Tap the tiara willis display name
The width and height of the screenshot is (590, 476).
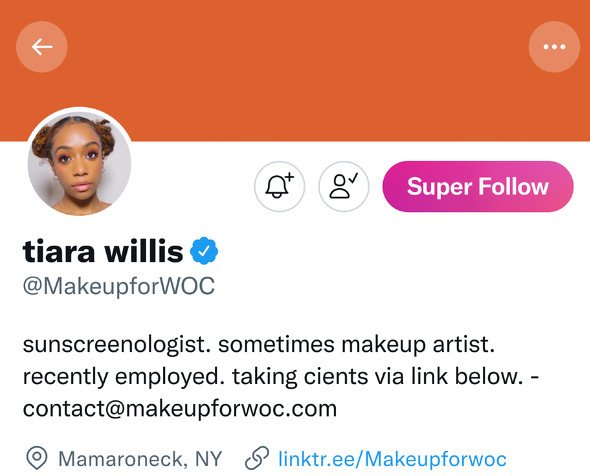pos(103,251)
